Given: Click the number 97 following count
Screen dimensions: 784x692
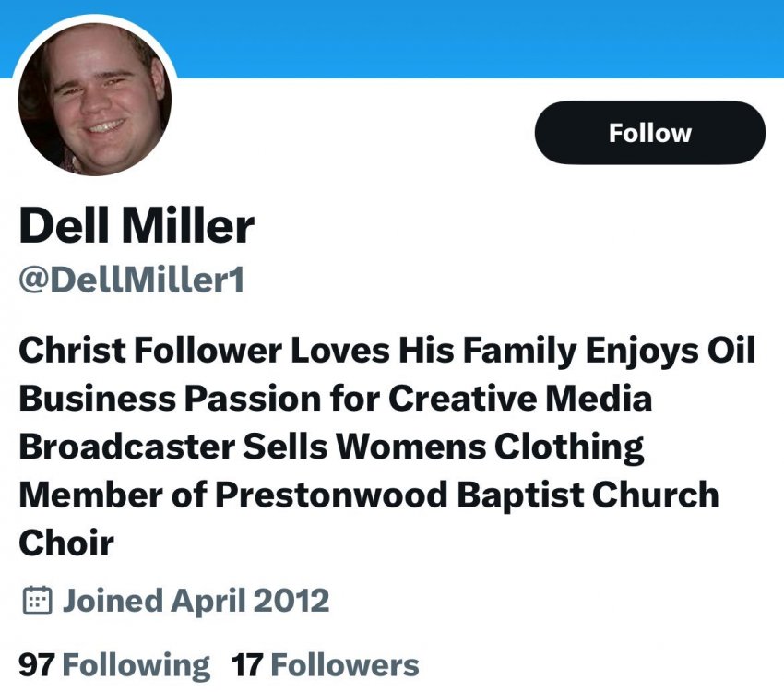Looking at the screenshot, I should [x=37, y=664].
